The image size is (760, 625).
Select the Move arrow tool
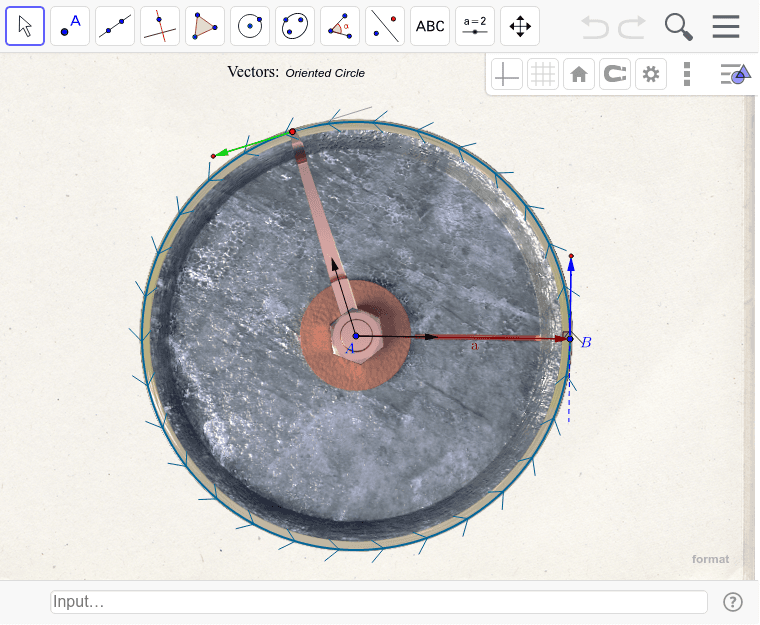coord(25,26)
